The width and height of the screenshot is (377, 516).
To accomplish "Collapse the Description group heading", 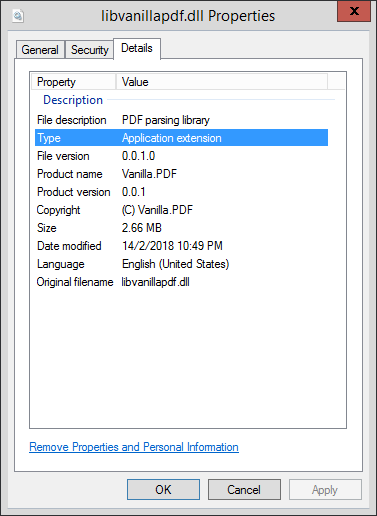I will click(x=73, y=100).
